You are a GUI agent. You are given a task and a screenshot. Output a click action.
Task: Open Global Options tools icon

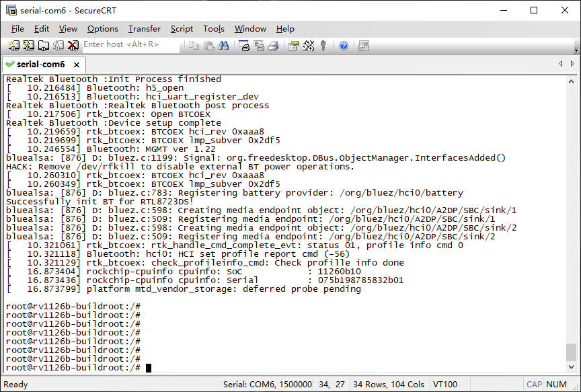coord(308,46)
